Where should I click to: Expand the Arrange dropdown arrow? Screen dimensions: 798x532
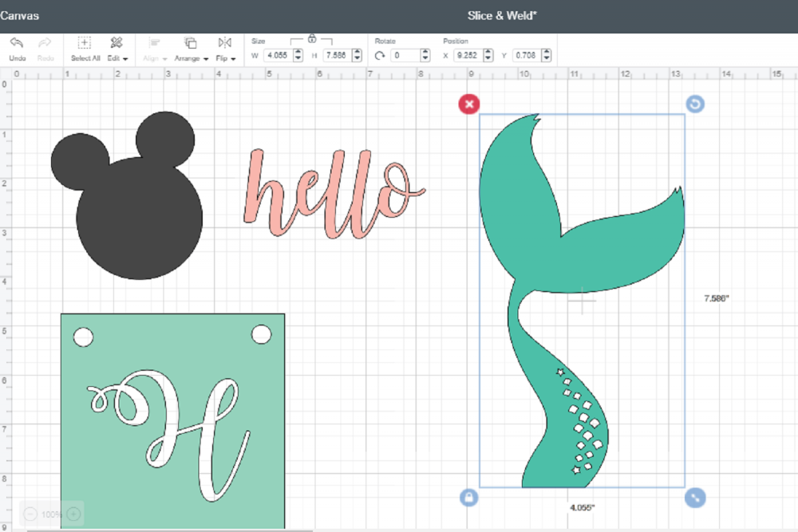point(206,59)
